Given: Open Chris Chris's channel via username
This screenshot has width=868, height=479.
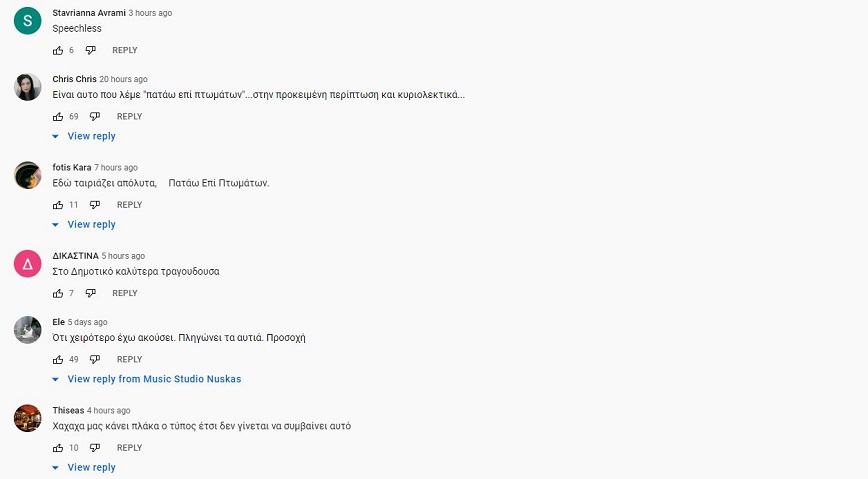Looking at the screenshot, I should [x=74, y=79].
